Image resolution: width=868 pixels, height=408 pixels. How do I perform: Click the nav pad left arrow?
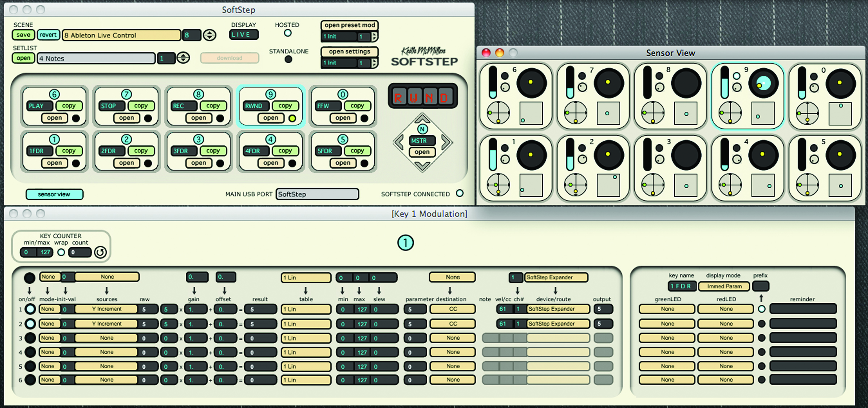(399, 142)
